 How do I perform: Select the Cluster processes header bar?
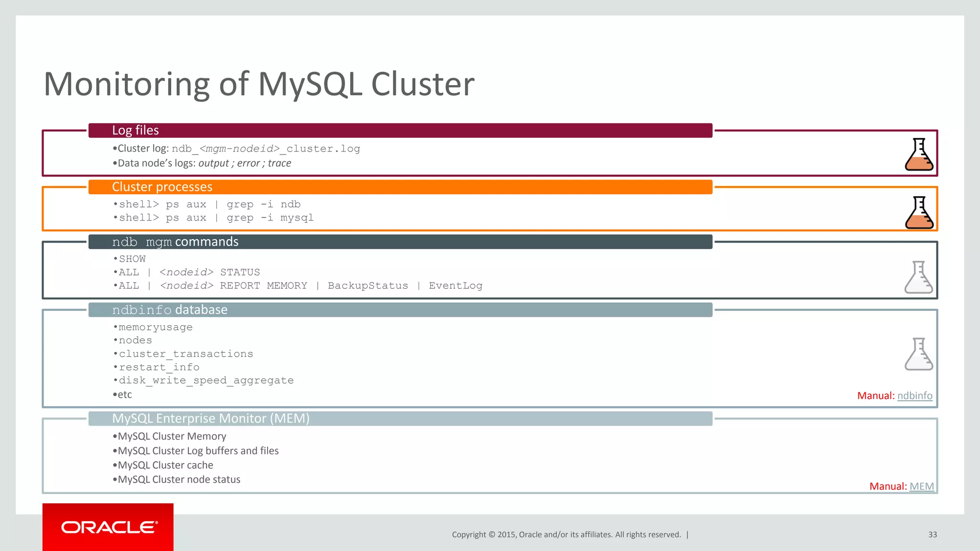click(401, 187)
